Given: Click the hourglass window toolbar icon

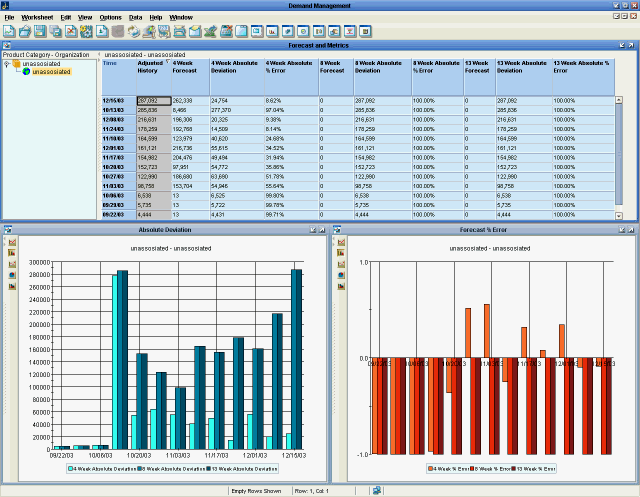Looking at the screenshot, I should (350, 31).
